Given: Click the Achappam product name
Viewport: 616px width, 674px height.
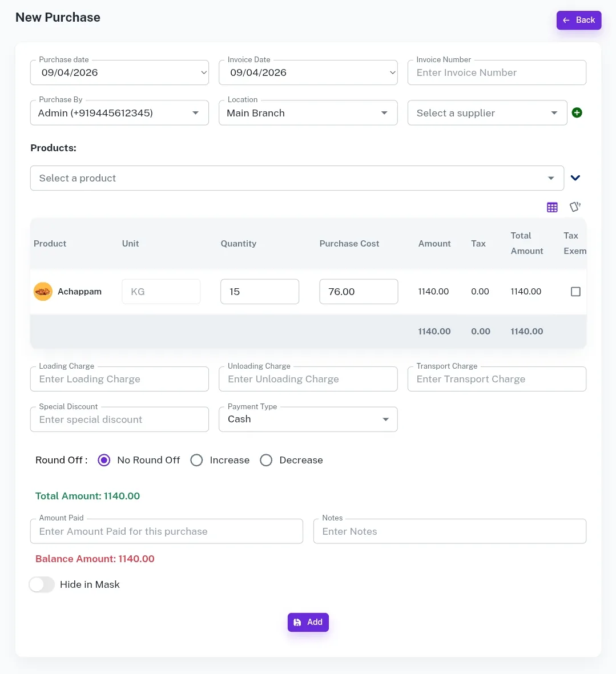Looking at the screenshot, I should click(x=79, y=292).
